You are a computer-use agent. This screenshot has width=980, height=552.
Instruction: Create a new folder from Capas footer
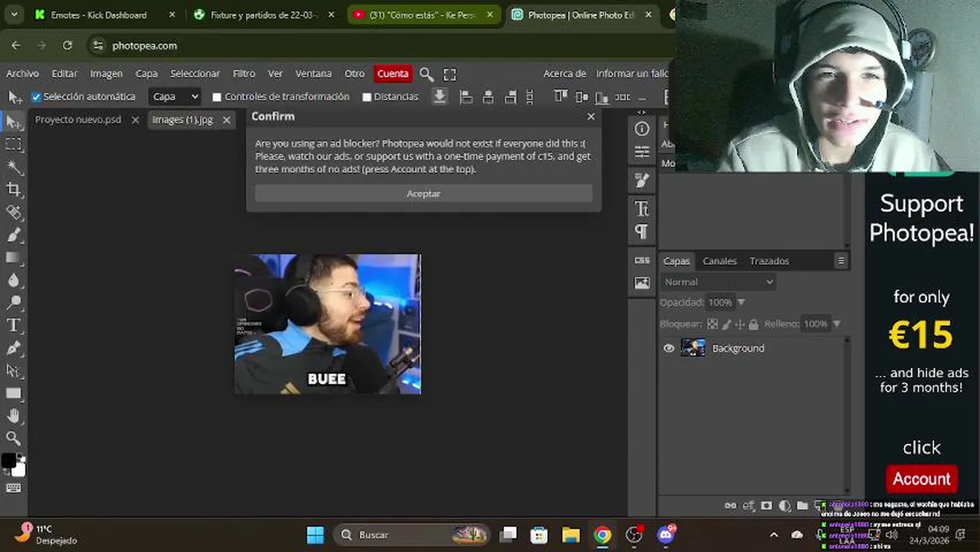pyautogui.click(x=802, y=506)
